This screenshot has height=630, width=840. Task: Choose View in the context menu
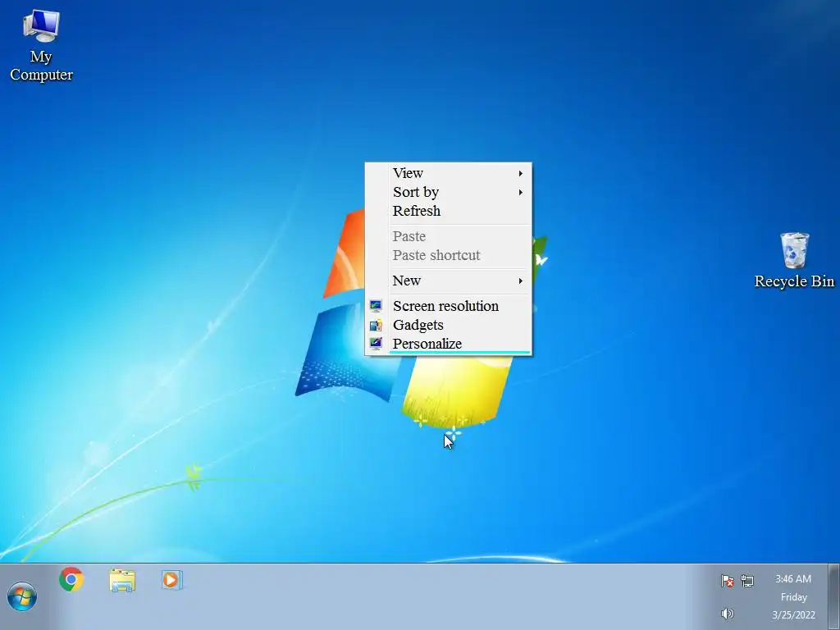(449, 173)
